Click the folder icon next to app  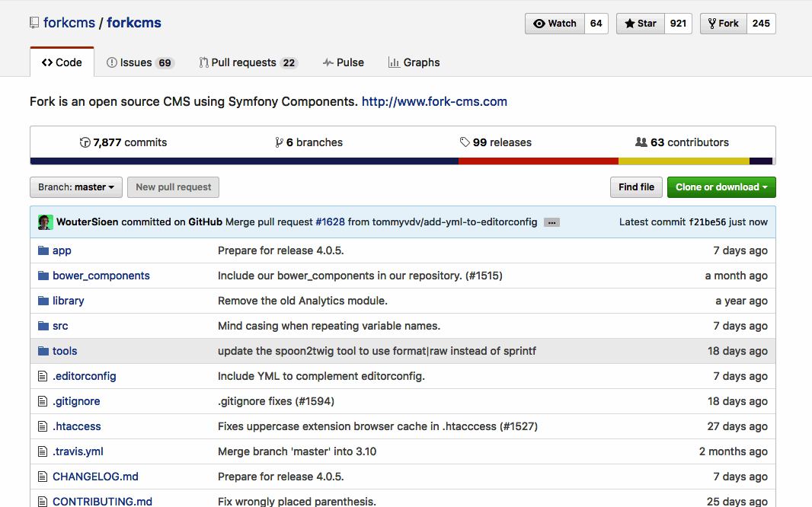coord(43,250)
